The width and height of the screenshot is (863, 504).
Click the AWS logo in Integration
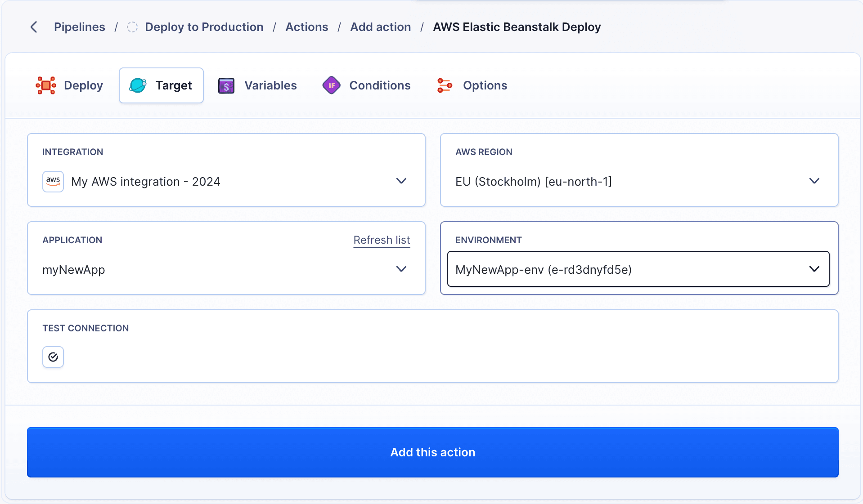pyautogui.click(x=53, y=182)
